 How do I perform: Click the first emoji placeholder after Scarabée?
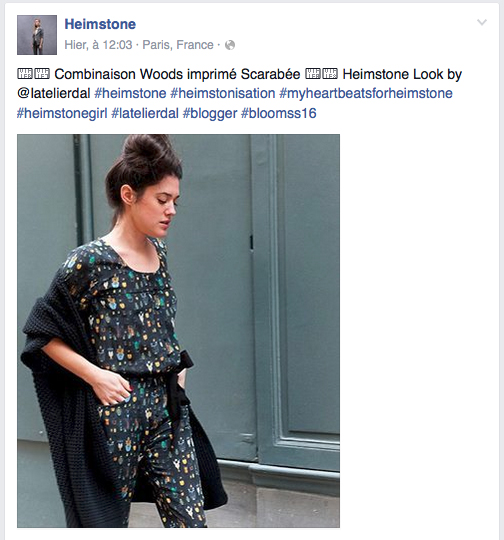coord(313,74)
